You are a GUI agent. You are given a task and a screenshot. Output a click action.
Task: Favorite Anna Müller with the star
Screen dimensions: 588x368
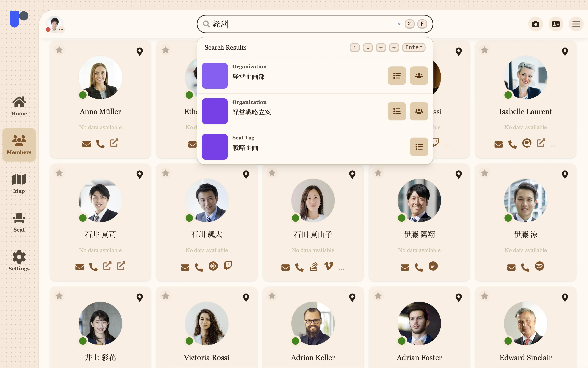pyautogui.click(x=59, y=50)
